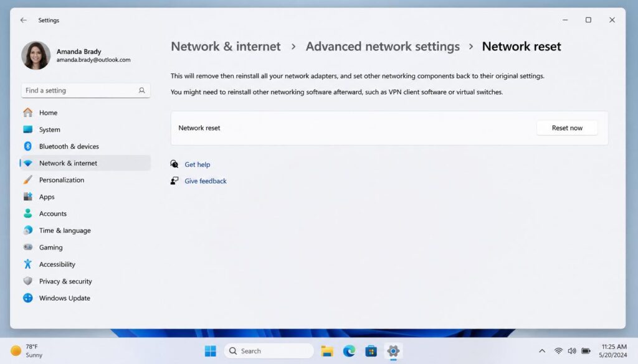638x364 pixels.
Task: Open Gaming settings
Action: [85, 247]
